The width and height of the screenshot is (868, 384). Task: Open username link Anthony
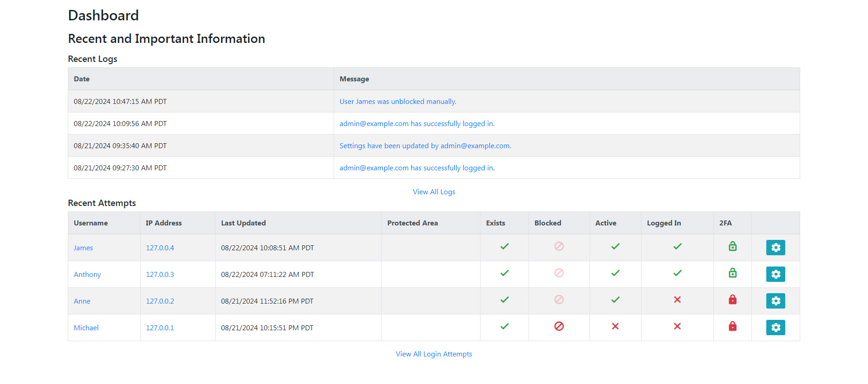(x=87, y=275)
